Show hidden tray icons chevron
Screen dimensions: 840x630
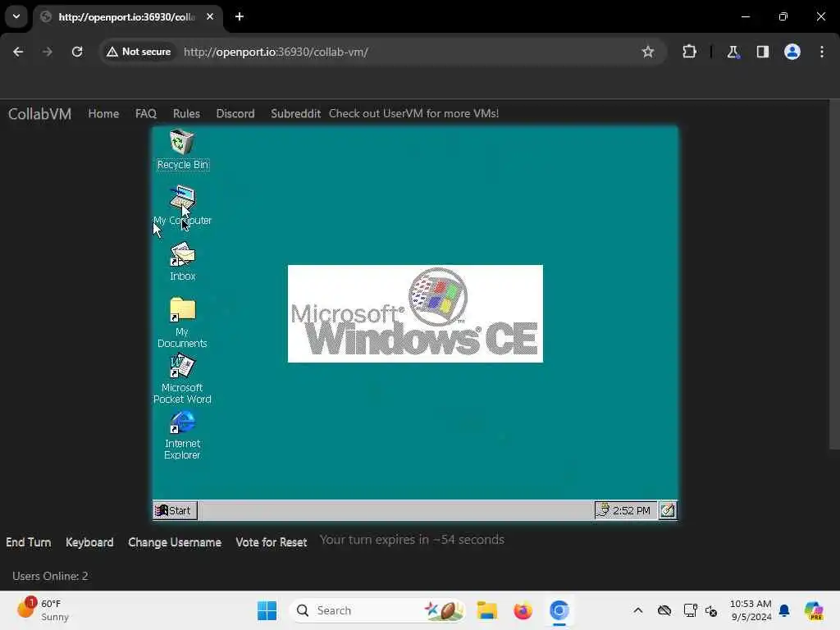pos(638,610)
